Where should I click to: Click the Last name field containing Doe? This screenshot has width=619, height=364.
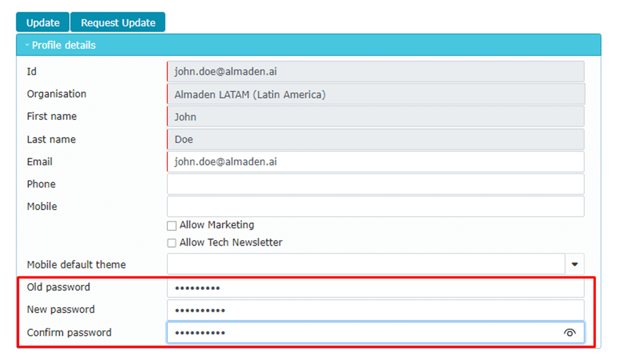(x=375, y=139)
